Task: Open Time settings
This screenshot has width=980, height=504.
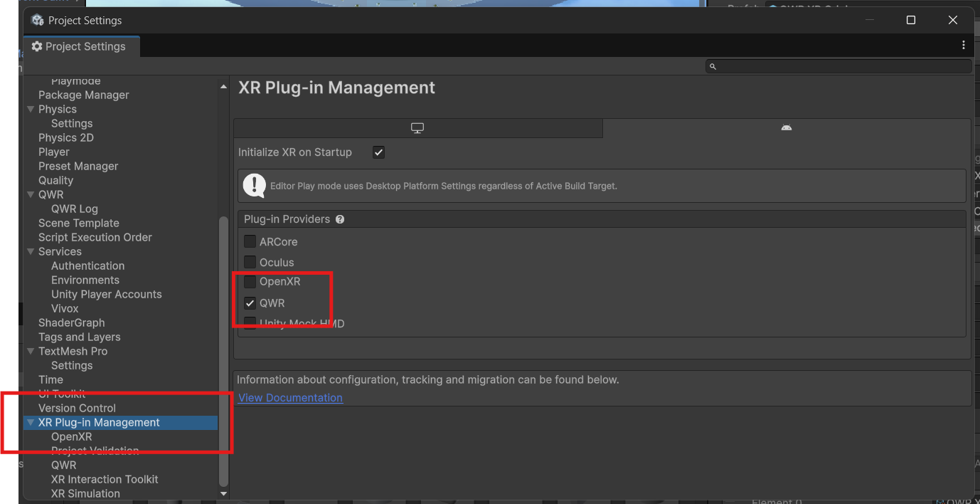Action: (x=50, y=379)
